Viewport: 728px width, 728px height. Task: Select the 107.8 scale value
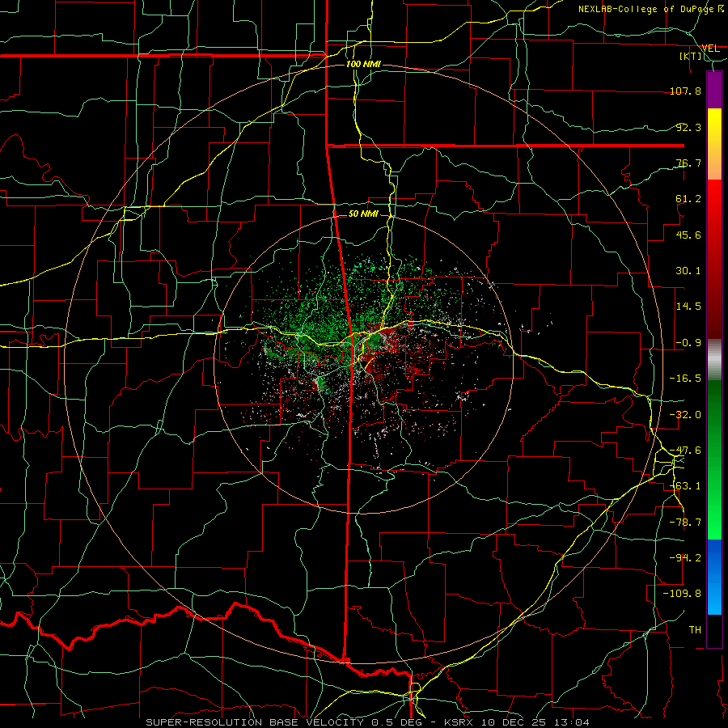tap(686, 91)
